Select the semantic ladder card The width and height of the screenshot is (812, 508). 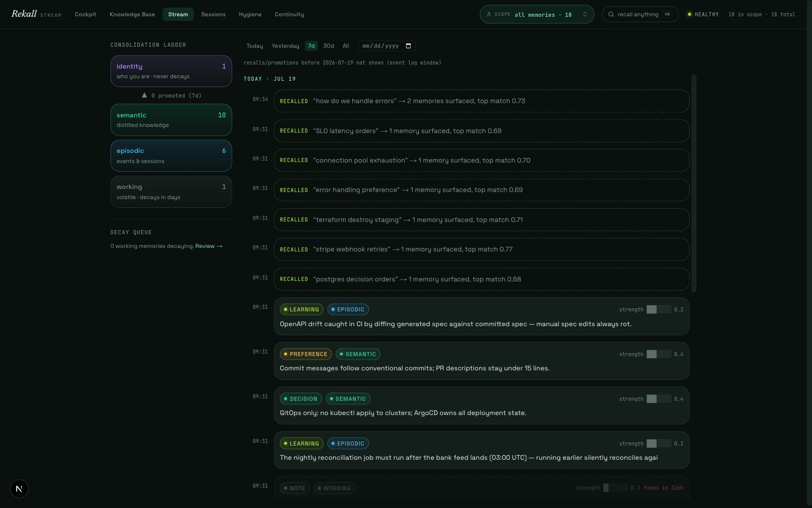(171, 120)
